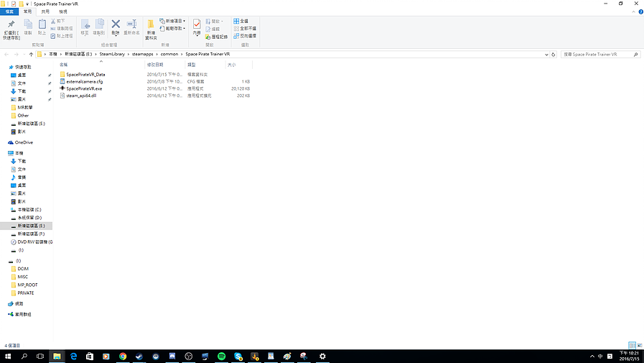Viewport: 644px width, 363px height.
Task: Select drive (C:) in navigation pane
Action: pos(29,210)
